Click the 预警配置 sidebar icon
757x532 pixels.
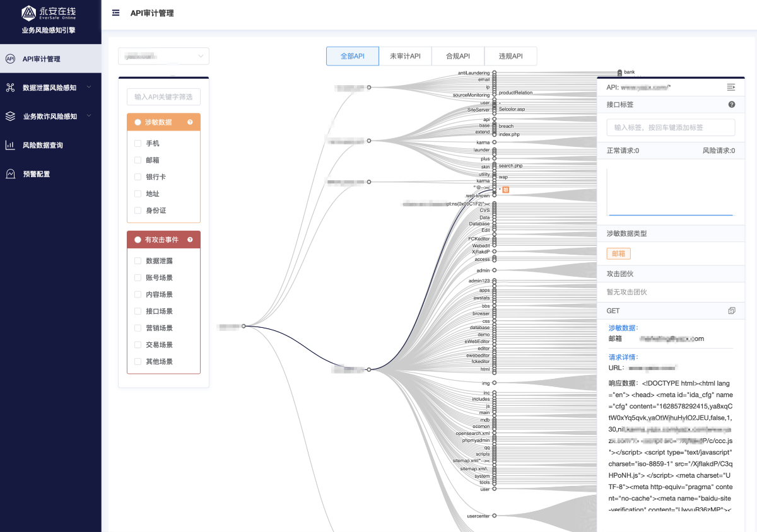tap(10, 174)
